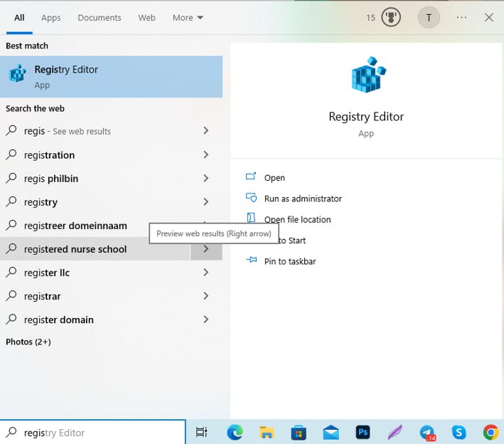
Task: Expand the arrow beside 'registrar'
Action: [x=206, y=296]
